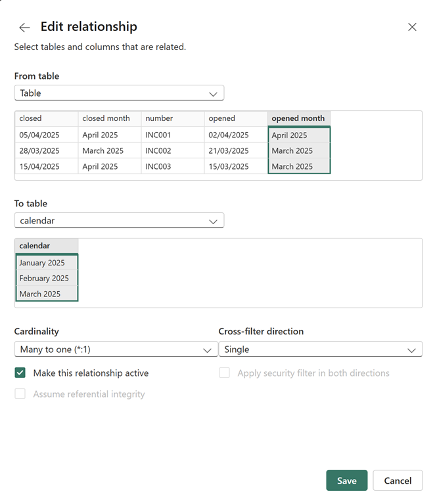The image size is (435, 504).
Task: Click the back arrow next to Edit relationship
Action: coord(24,28)
